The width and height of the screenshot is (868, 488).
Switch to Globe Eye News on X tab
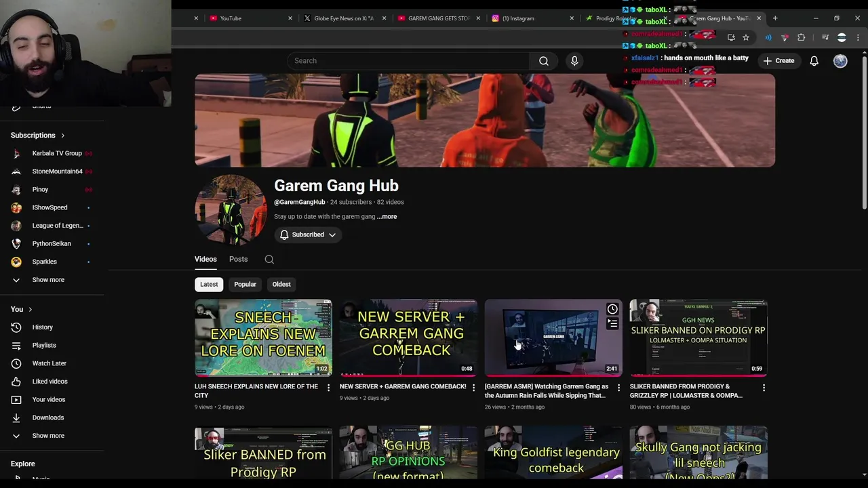pos(342,18)
